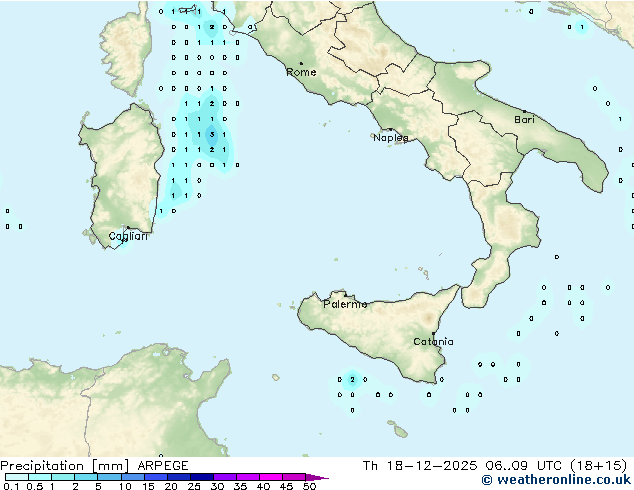Click the Bari city label
Viewport: 634px width, 490px height.
click(x=524, y=120)
